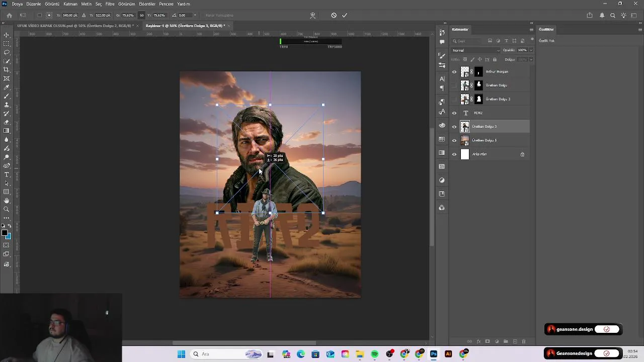This screenshot has height=362, width=644.
Task: Show the Üretken Dolgu 2 layer
Action: point(454,99)
